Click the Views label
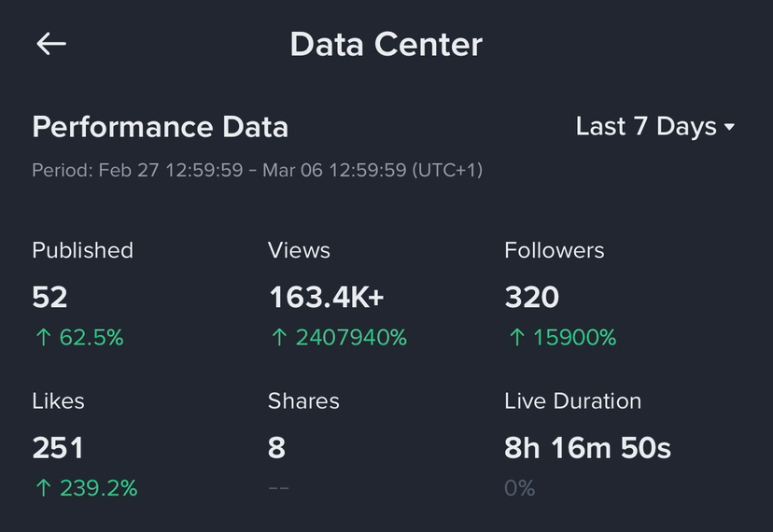The image size is (773, 532). point(299,250)
